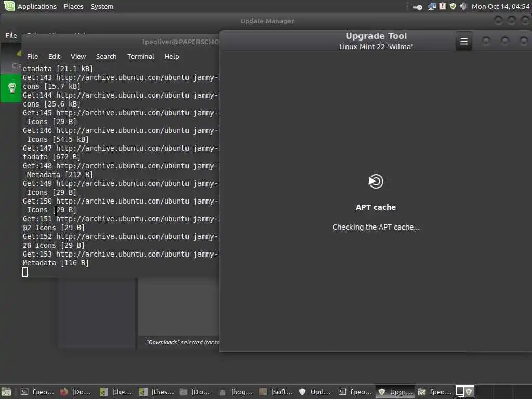Switch to [the... taskbar item
Screen dimensions: 532x399
pyautogui.click(x=116, y=392)
